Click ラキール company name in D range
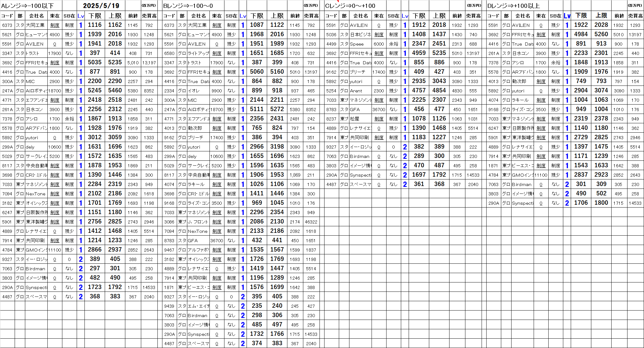644x348 pixels. point(520,100)
